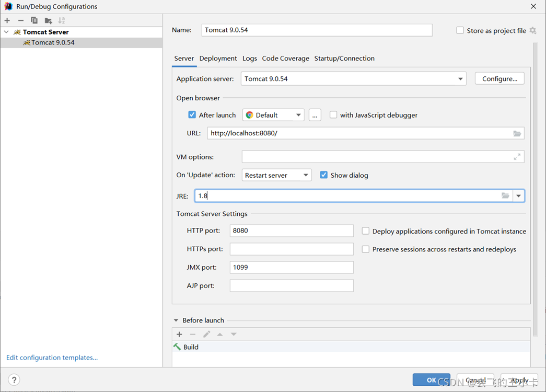Create new configuration folder
This screenshot has height=392, width=546.
pos(49,20)
